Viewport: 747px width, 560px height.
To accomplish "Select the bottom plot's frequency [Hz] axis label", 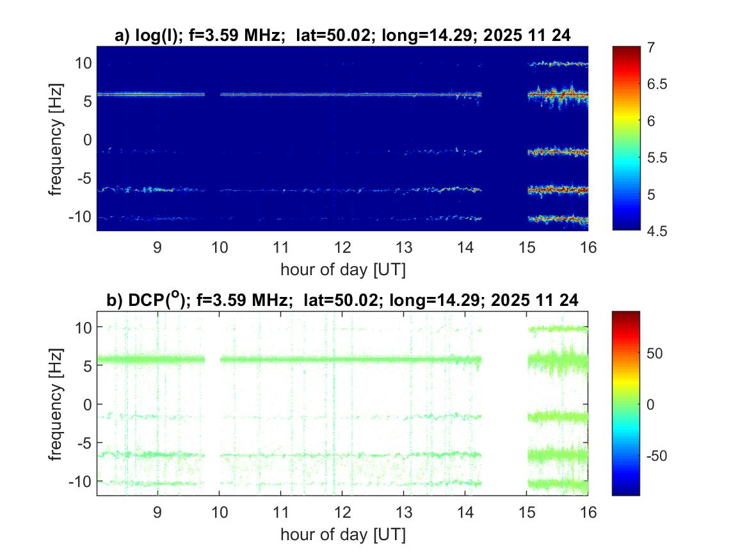I will [58, 403].
